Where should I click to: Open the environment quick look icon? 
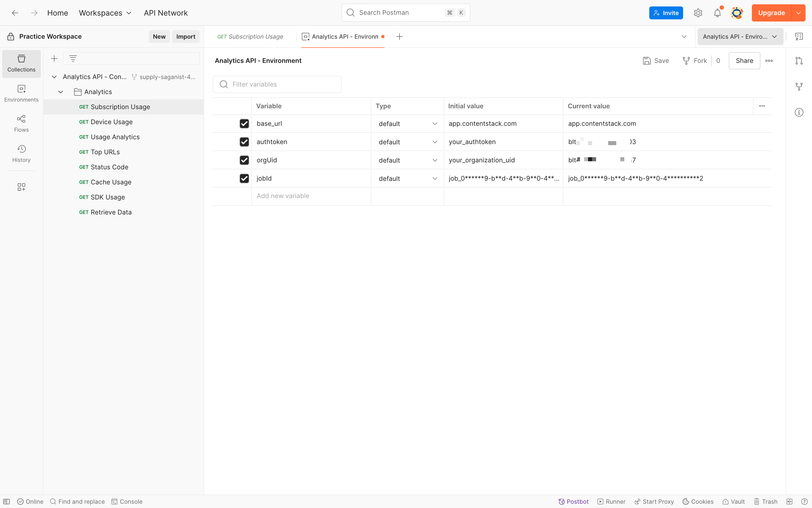click(799, 37)
